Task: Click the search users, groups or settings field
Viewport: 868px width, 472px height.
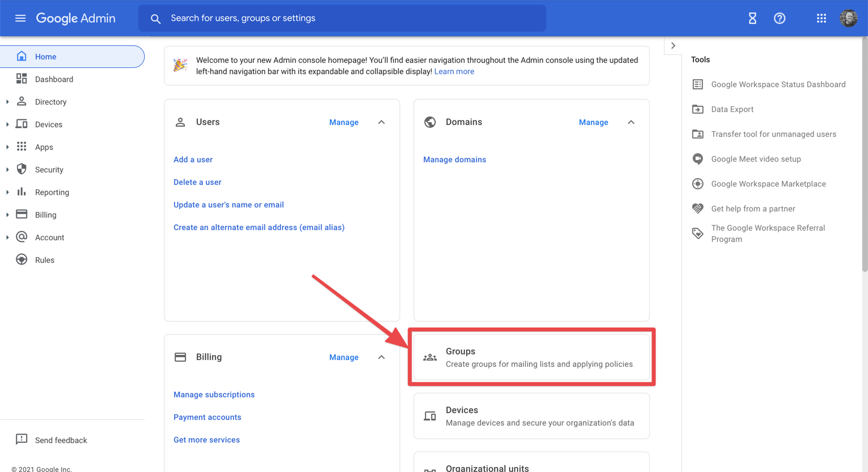Action: (x=342, y=18)
